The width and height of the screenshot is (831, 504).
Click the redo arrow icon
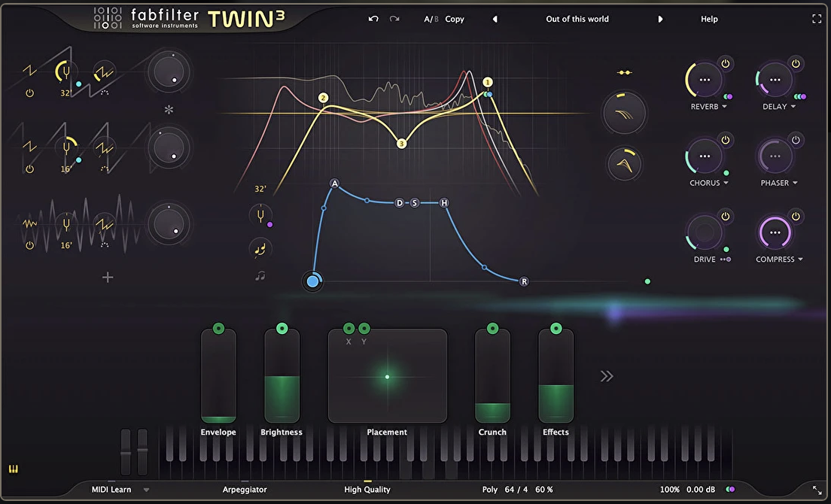394,19
